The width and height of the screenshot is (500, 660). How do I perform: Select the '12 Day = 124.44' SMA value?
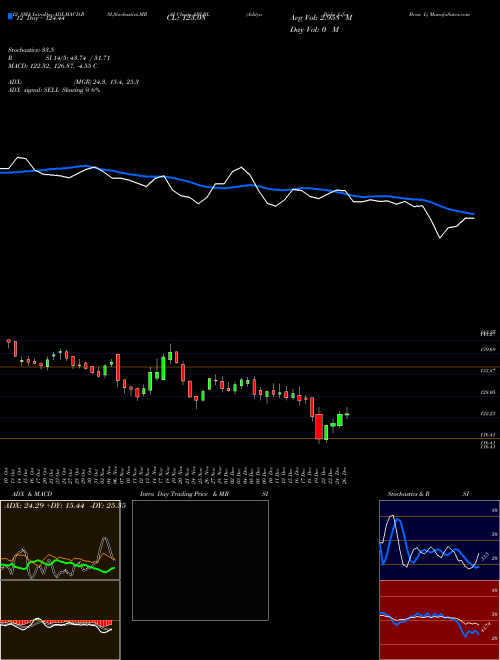click(41, 18)
